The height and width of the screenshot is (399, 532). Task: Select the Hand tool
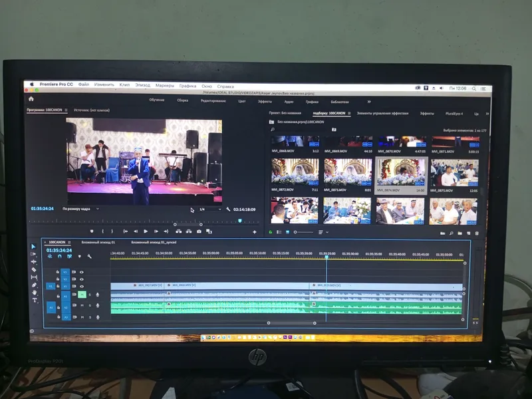(35, 293)
